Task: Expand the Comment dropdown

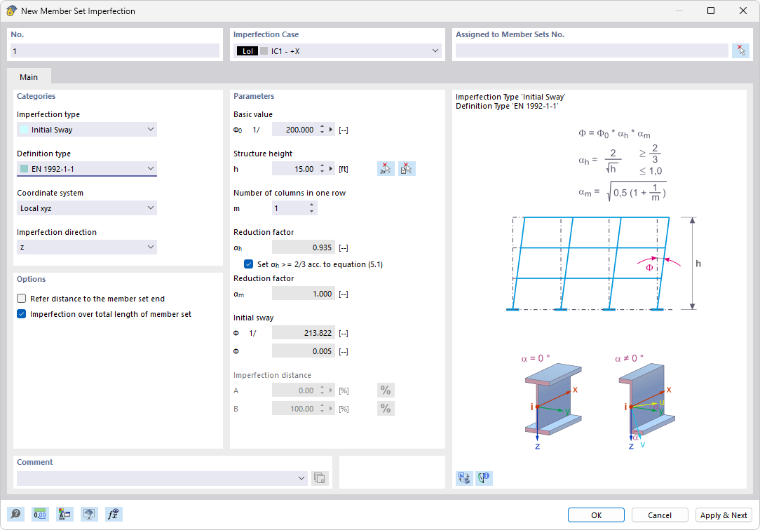Action: pyautogui.click(x=301, y=478)
